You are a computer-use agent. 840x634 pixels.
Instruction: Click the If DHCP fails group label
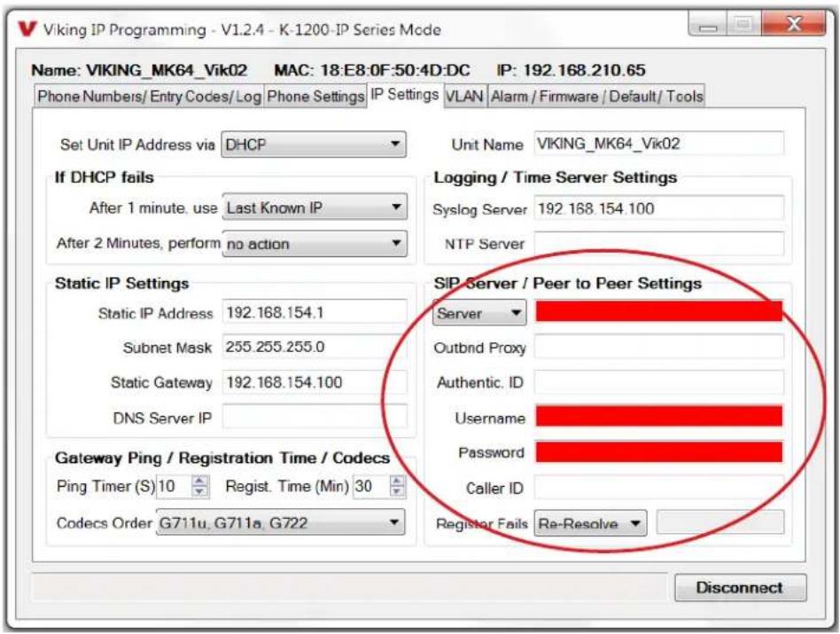[104, 177]
